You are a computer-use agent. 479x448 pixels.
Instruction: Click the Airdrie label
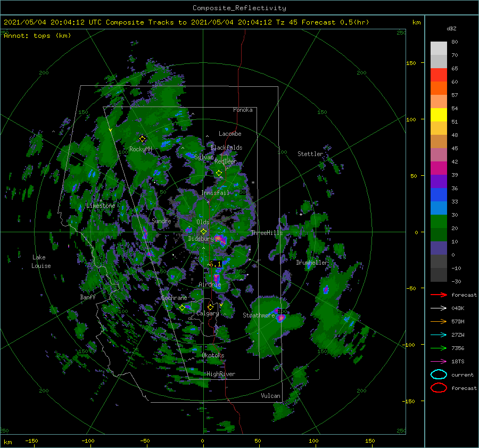[x=210, y=284]
